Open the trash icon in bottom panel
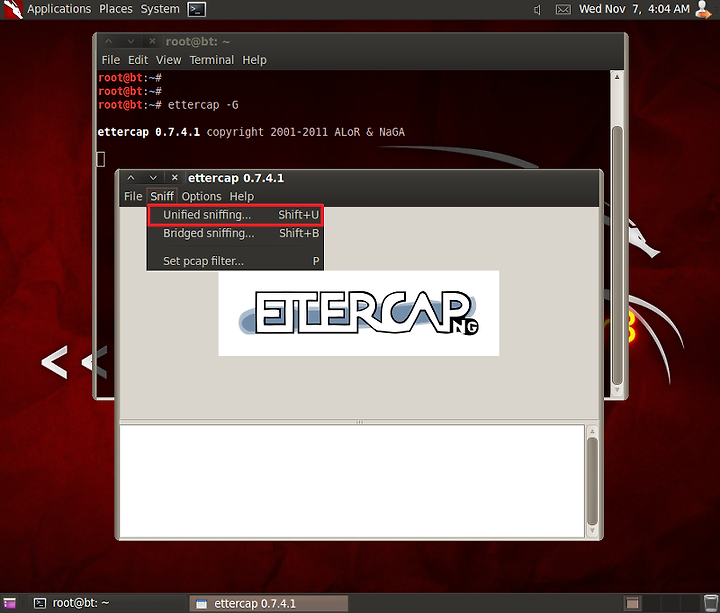The width and height of the screenshot is (720, 613). (x=710, y=603)
